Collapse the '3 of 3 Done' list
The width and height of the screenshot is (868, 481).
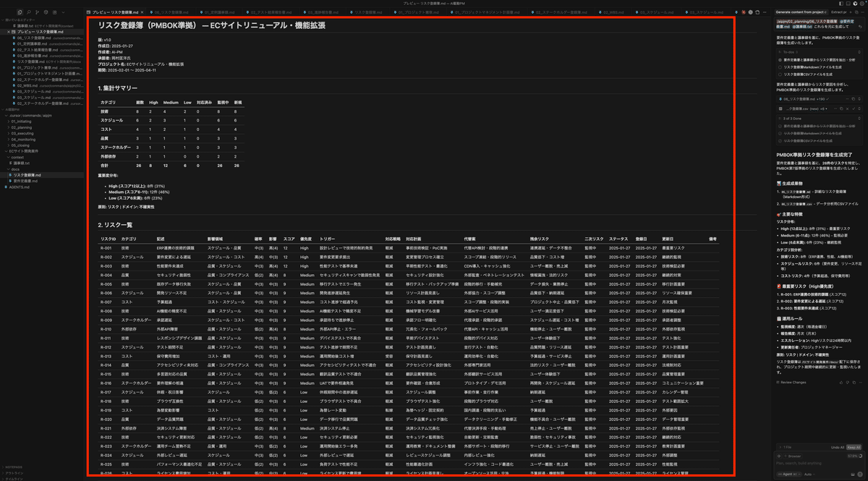[x=859, y=119]
